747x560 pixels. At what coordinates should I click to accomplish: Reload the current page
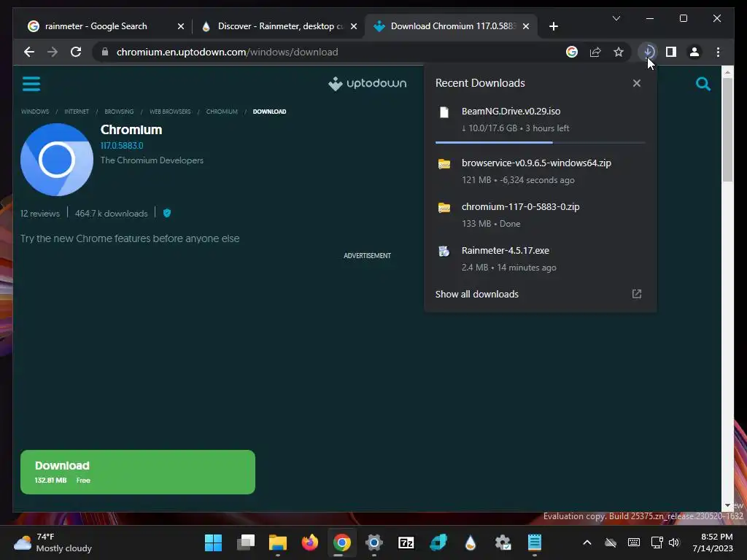click(x=76, y=52)
